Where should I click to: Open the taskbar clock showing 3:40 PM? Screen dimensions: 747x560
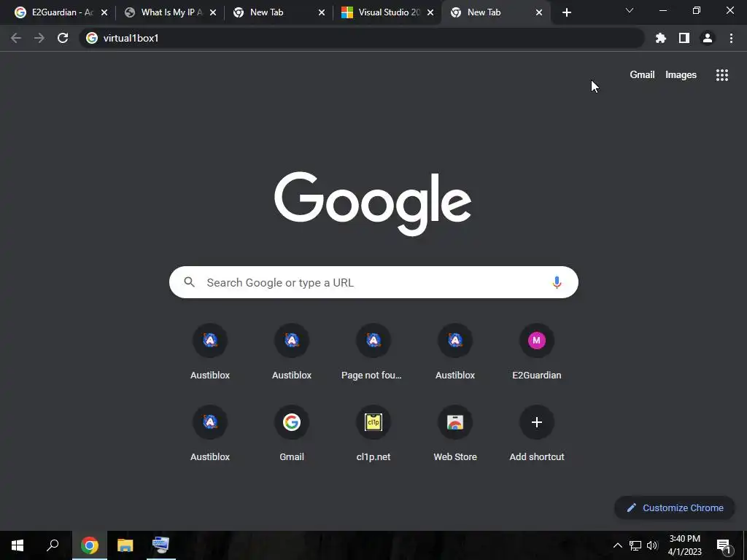(684, 545)
